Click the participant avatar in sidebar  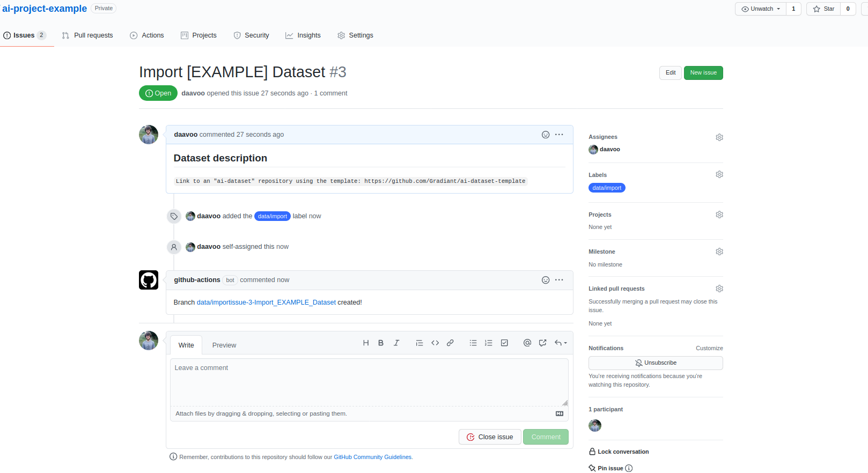[x=595, y=426]
